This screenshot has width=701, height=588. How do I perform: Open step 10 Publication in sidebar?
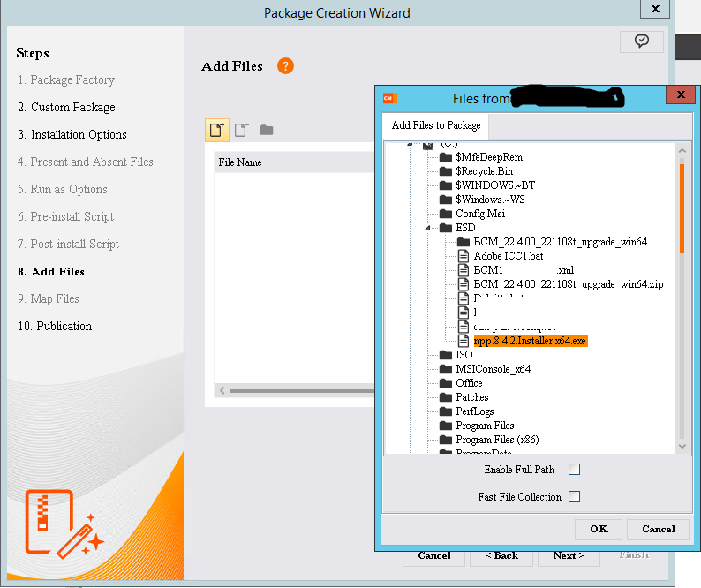click(x=64, y=326)
